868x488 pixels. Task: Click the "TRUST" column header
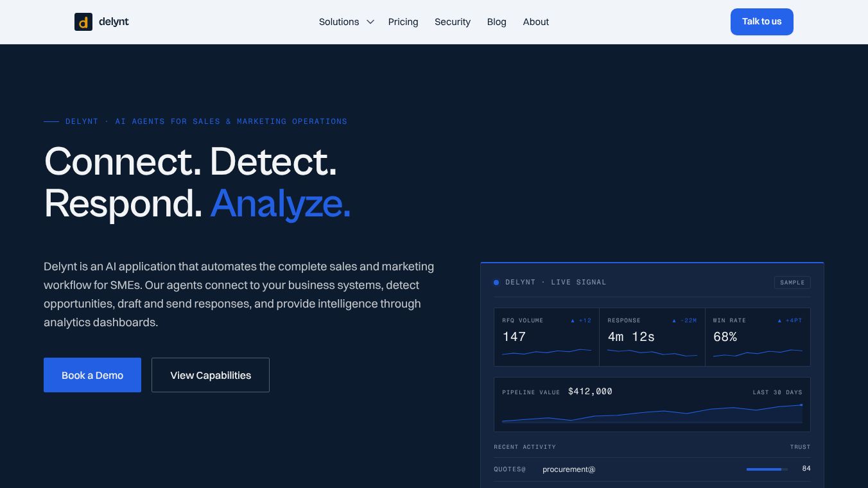(800, 447)
